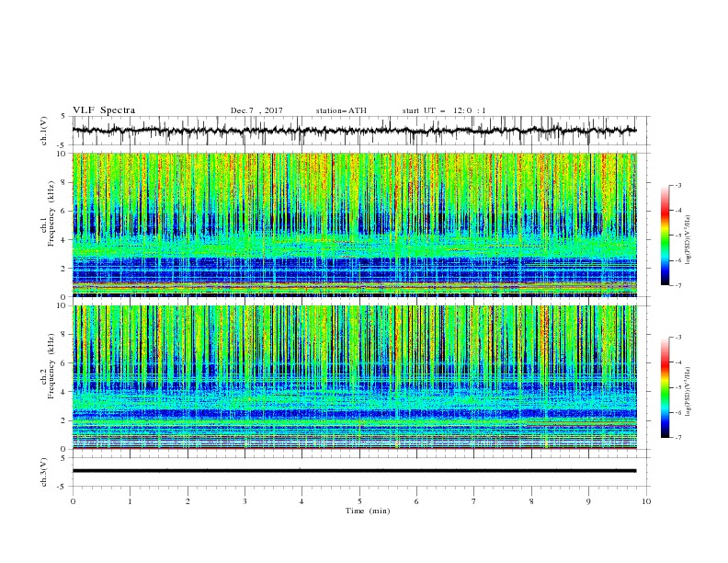
Task: Click the ch.1 voltage waveform trace
Action: click(355, 131)
